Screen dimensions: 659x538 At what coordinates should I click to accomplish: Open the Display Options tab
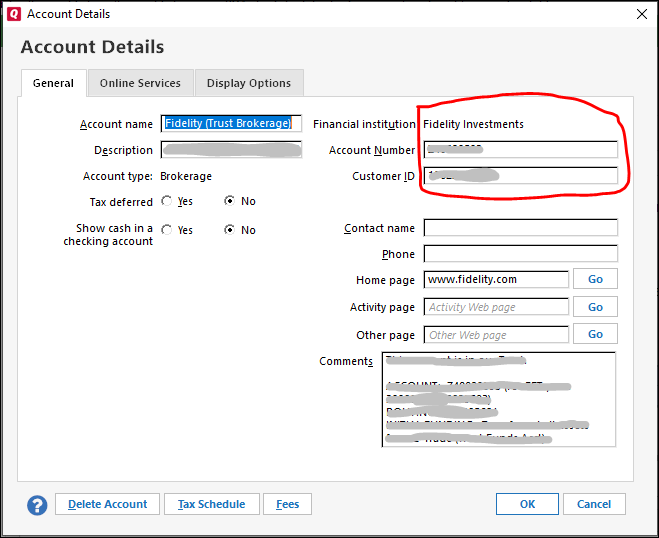(x=249, y=83)
